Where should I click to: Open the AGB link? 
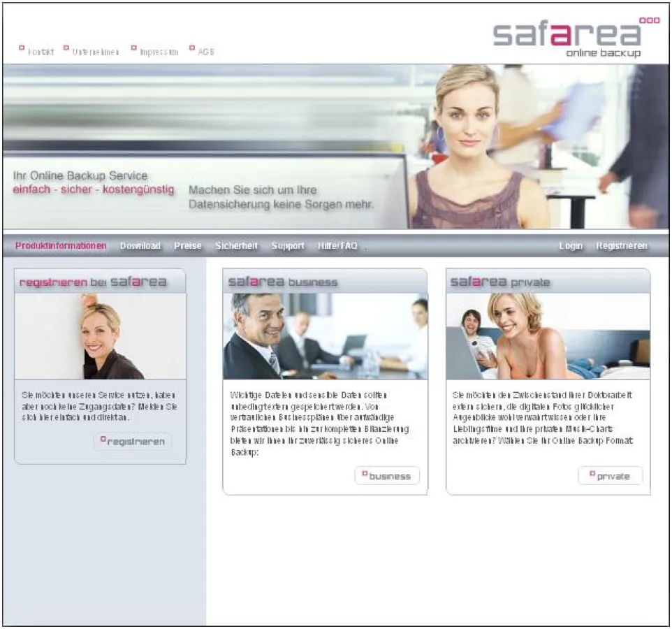(x=206, y=51)
